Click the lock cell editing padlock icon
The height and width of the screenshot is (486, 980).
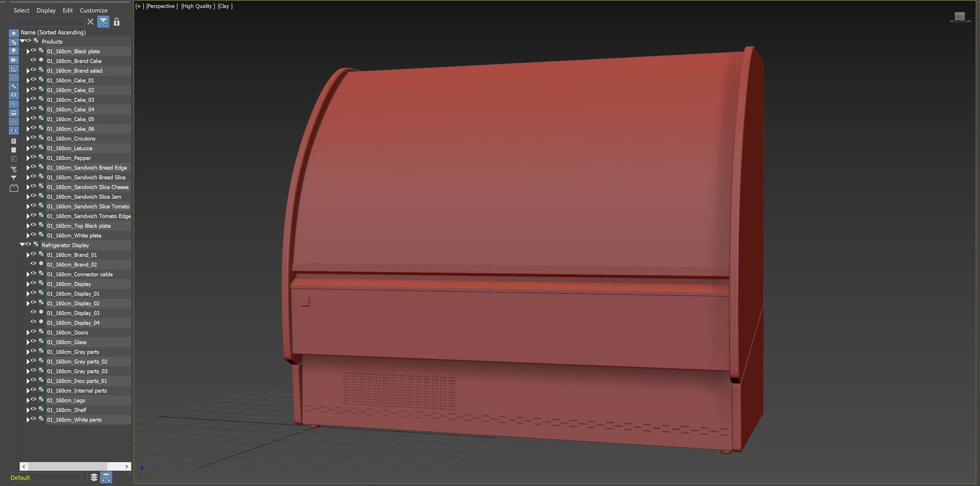(116, 21)
